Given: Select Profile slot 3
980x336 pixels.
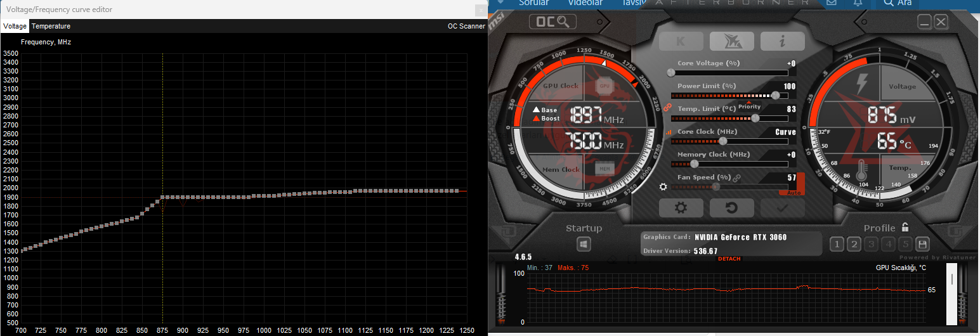Looking at the screenshot, I should (871, 244).
